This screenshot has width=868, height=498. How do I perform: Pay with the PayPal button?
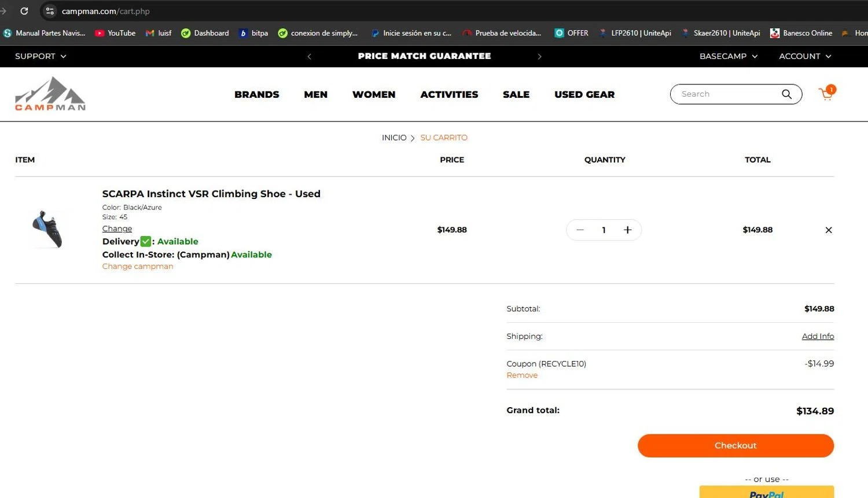[x=767, y=492]
